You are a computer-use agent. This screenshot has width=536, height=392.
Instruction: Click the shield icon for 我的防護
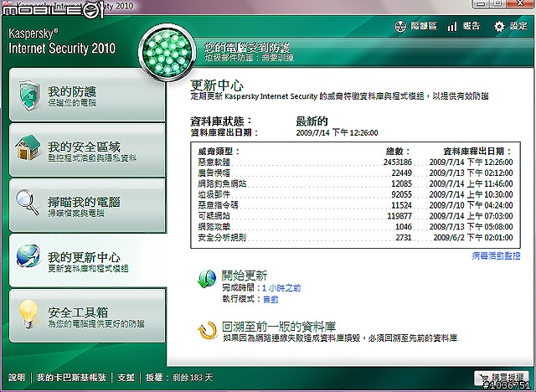pyautogui.click(x=29, y=95)
